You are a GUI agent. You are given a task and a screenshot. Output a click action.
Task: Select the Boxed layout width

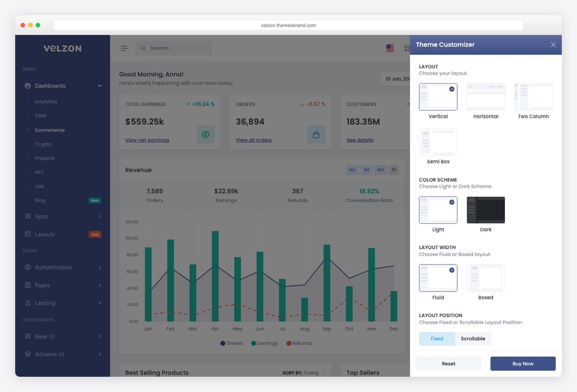(x=486, y=278)
